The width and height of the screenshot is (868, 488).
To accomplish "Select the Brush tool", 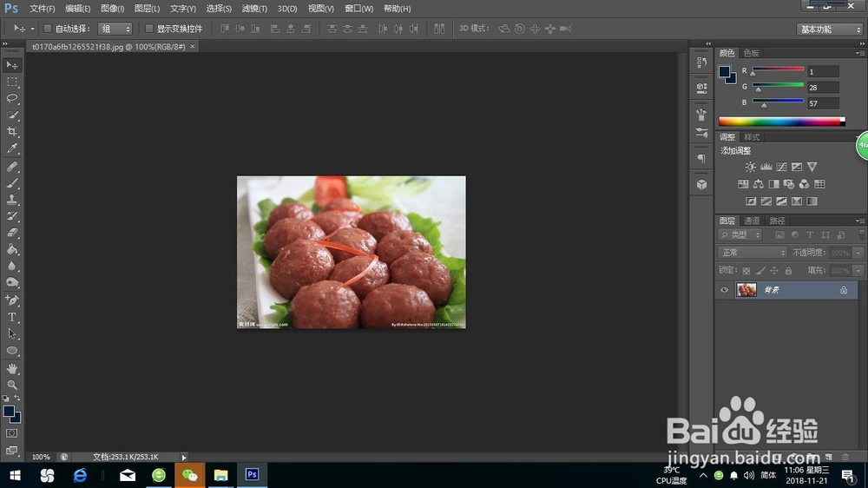I will pyautogui.click(x=11, y=183).
